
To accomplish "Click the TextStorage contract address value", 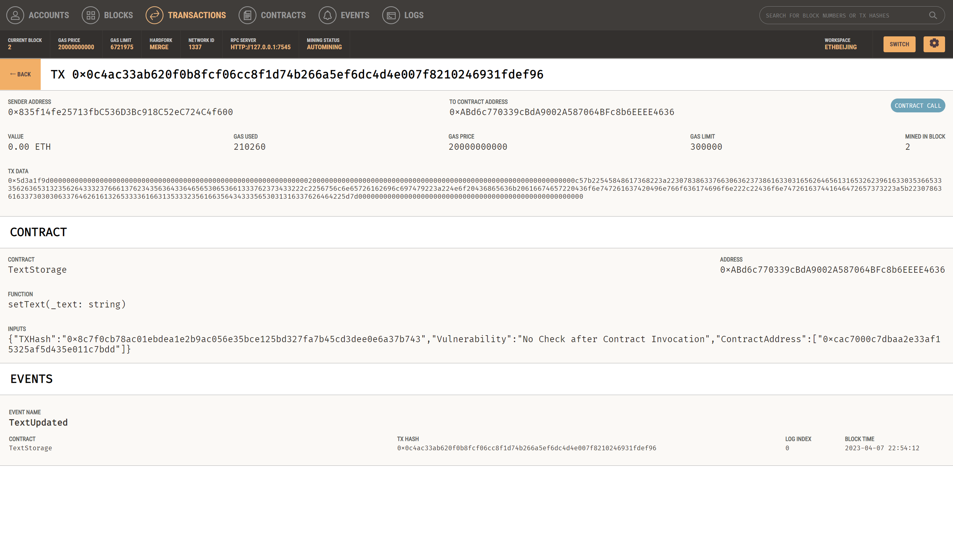I will pyautogui.click(x=832, y=269).
